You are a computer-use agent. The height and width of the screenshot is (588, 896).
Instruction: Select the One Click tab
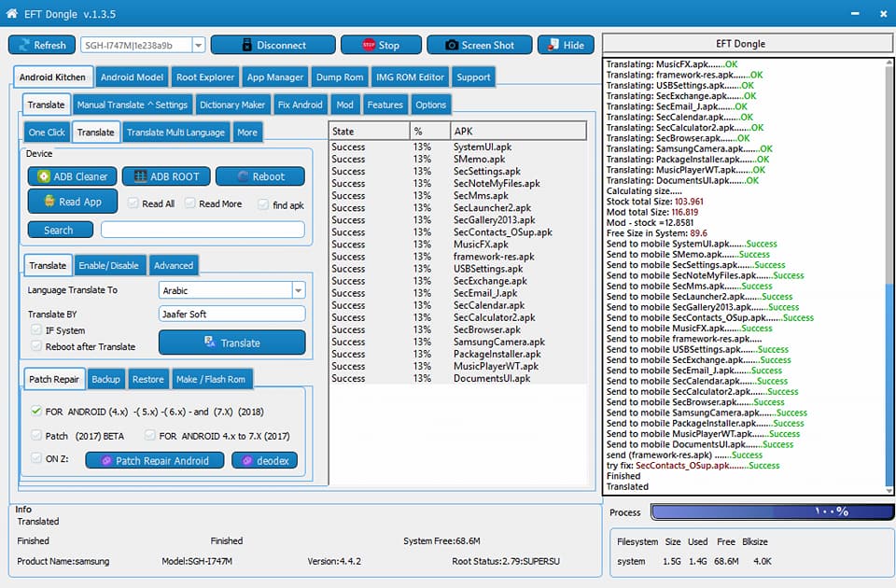click(x=47, y=133)
